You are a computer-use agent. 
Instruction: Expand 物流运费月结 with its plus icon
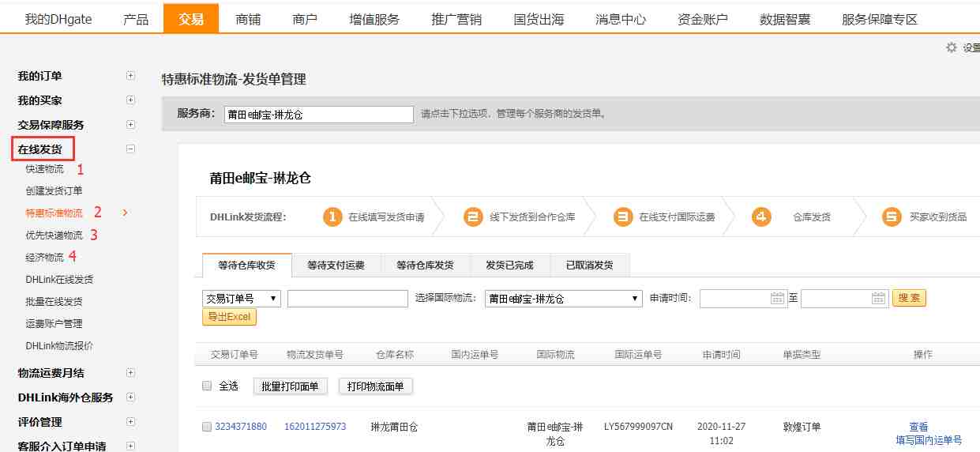(x=131, y=372)
